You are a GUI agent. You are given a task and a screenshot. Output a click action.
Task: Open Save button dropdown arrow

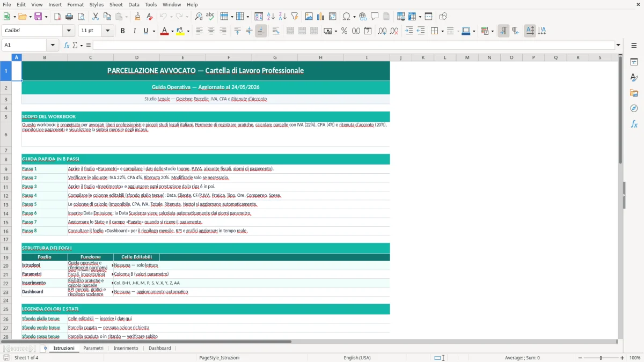coord(46,17)
